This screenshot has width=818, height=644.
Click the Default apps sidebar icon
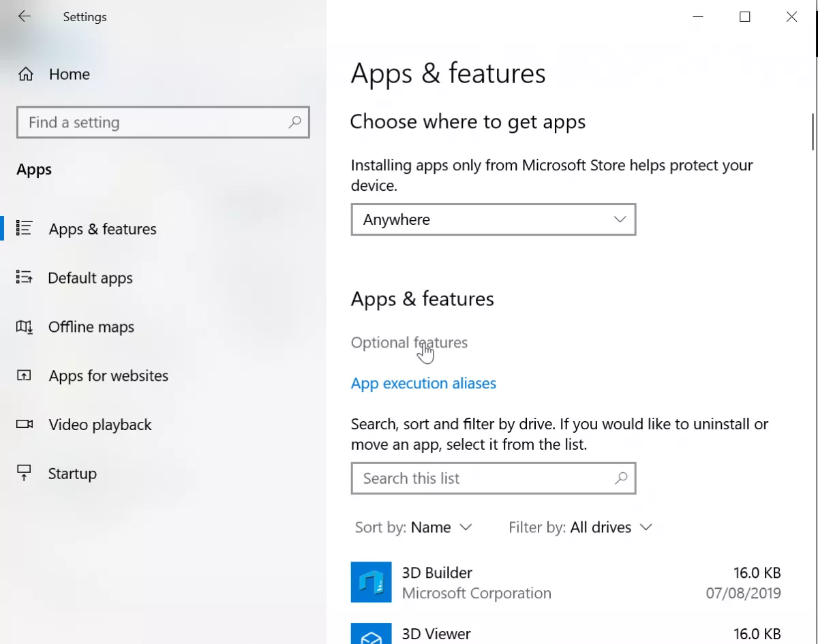coord(24,277)
